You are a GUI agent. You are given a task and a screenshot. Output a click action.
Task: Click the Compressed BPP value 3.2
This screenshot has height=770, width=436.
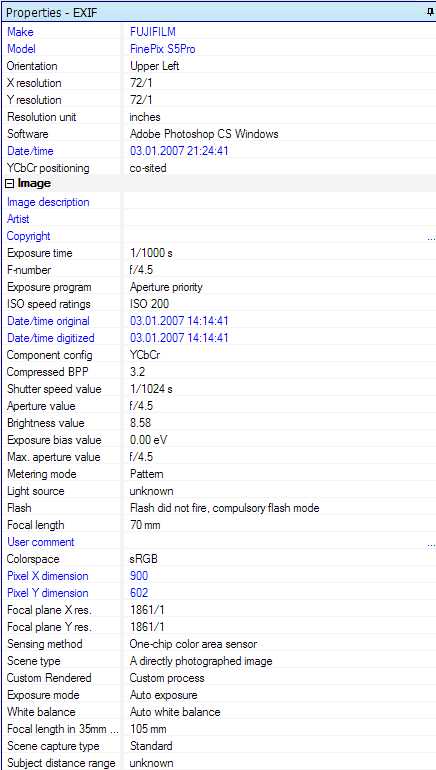(137, 372)
